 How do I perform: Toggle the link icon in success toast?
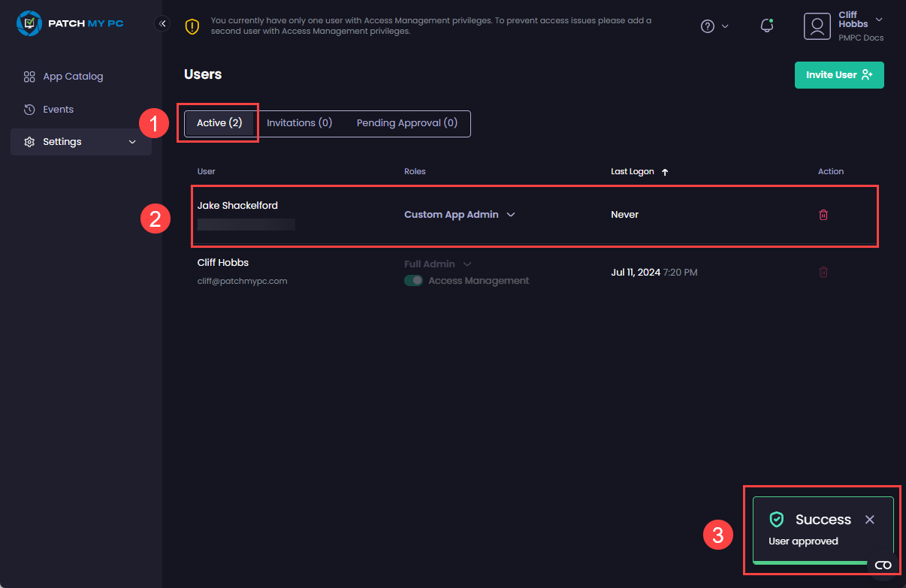[883, 565]
